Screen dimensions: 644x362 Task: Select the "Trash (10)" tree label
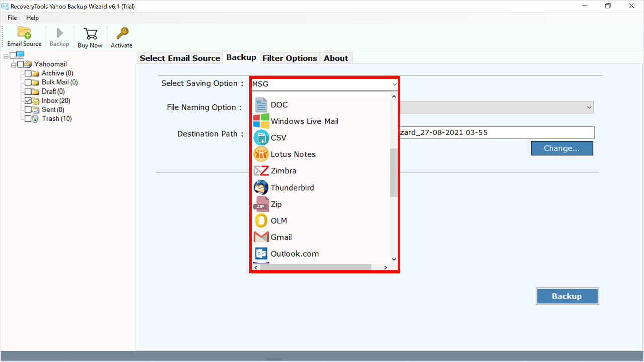pyautogui.click(x=57, y=119)
